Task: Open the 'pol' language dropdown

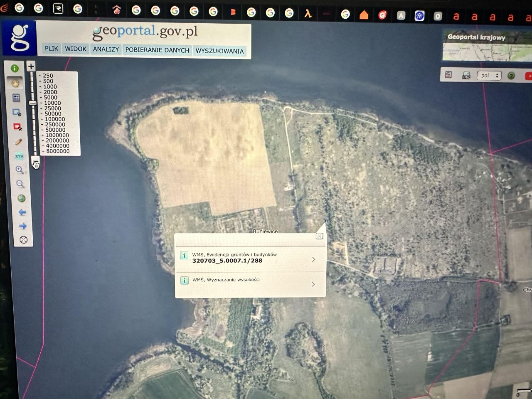Action: [490, 76]
